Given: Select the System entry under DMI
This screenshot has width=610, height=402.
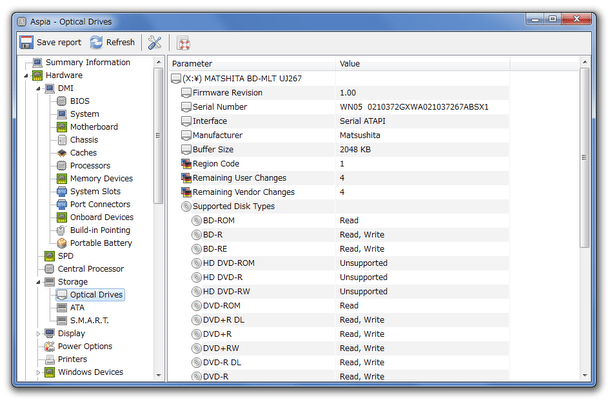Looking at the screenshot, I should click(x=85, y=114).
